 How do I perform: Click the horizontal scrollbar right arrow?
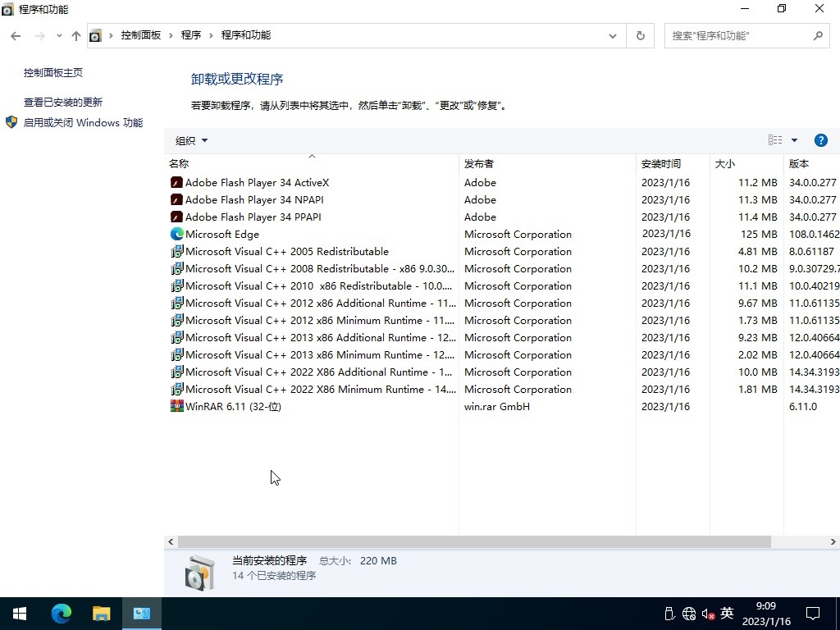pyautogui.click(x=833, y=542)
